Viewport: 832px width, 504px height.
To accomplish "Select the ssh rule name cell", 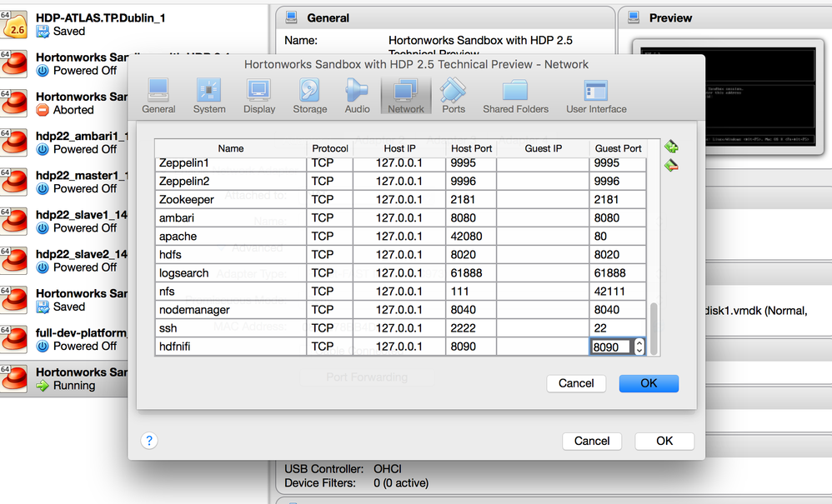I will (230, 328).
